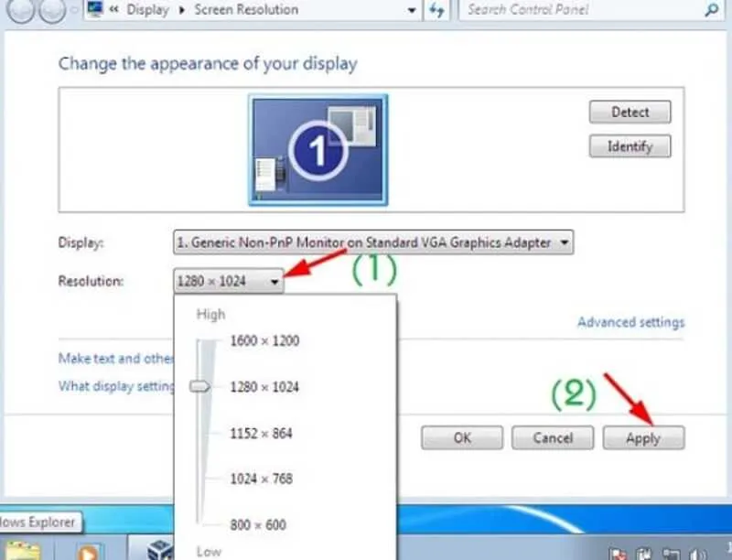Open the Display monitor dropdown
The width and height of the screenshot is (732, 560).
tap(373, 242)
